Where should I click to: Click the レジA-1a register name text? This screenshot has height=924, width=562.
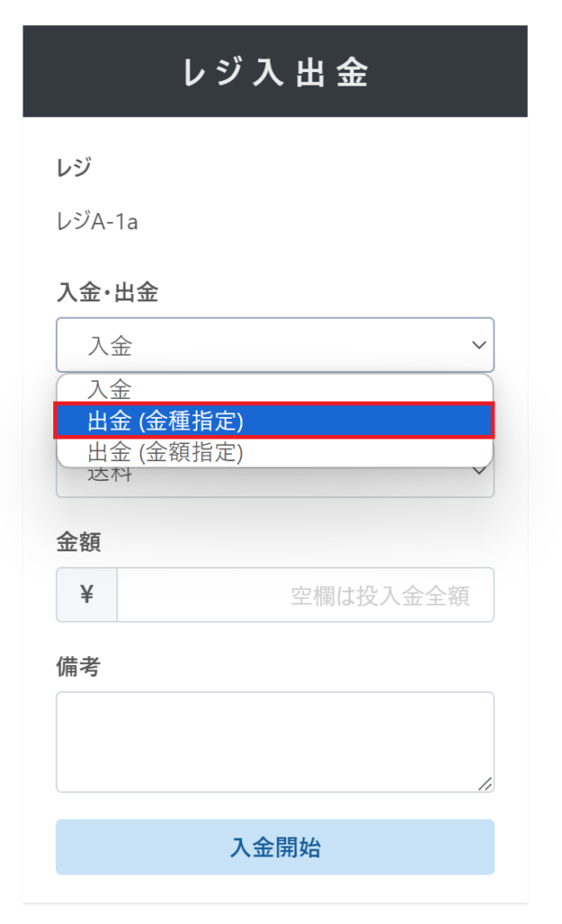tap(97, 221)
